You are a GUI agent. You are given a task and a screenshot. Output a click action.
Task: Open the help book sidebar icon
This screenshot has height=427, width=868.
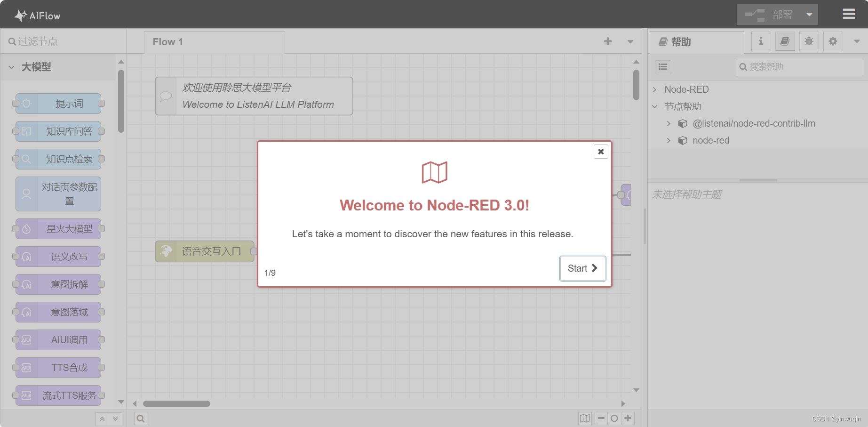785,41
